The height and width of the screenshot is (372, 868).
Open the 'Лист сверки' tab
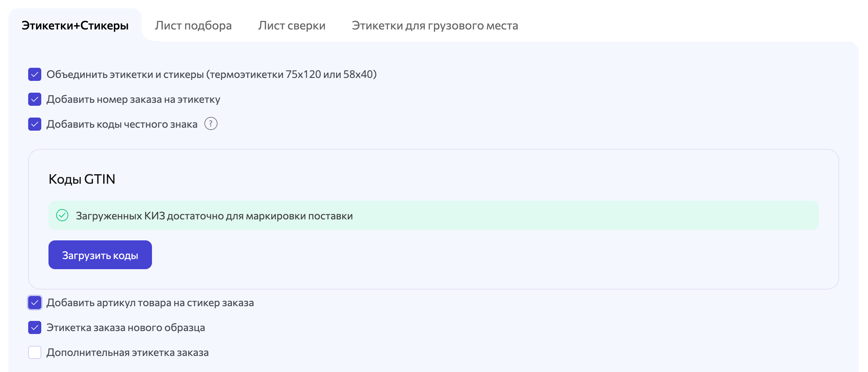pos(292,25)
